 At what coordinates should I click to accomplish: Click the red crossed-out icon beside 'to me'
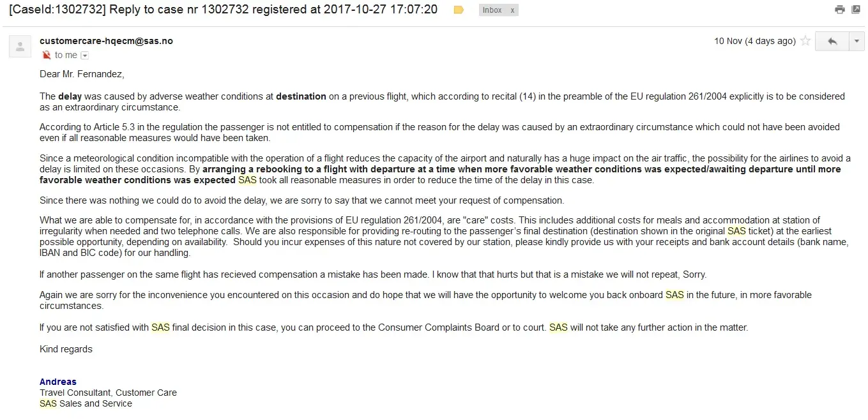[46, 55]
